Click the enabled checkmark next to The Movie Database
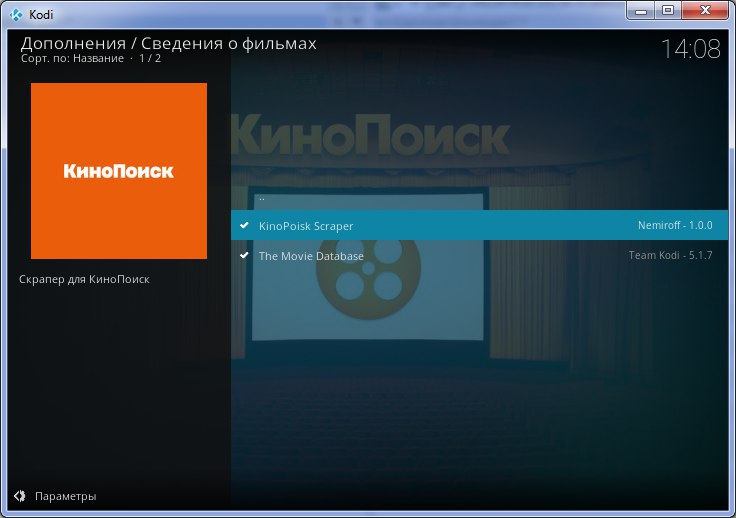Viewport: 736px width, 518px height. pos(244,255)
